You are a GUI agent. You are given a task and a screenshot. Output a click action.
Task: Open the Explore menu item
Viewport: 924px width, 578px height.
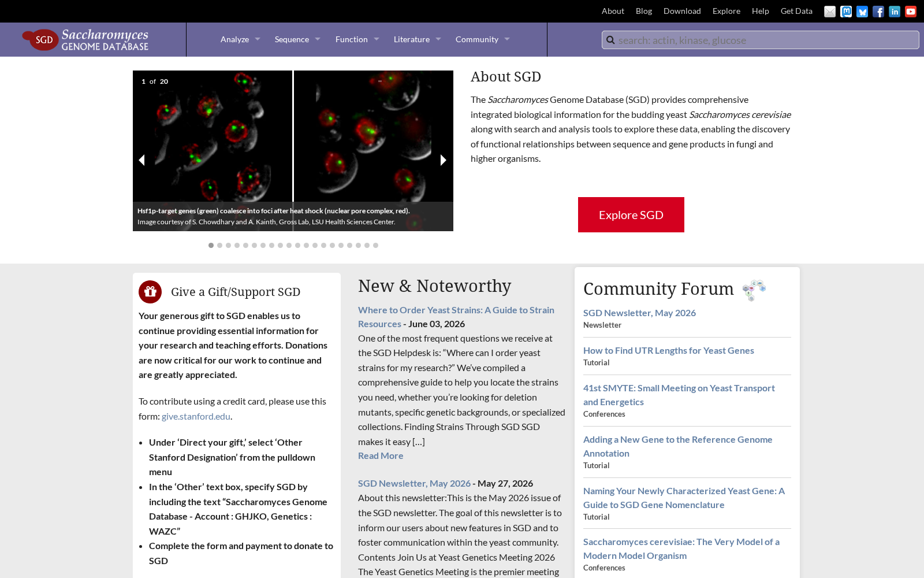(726, 11)
